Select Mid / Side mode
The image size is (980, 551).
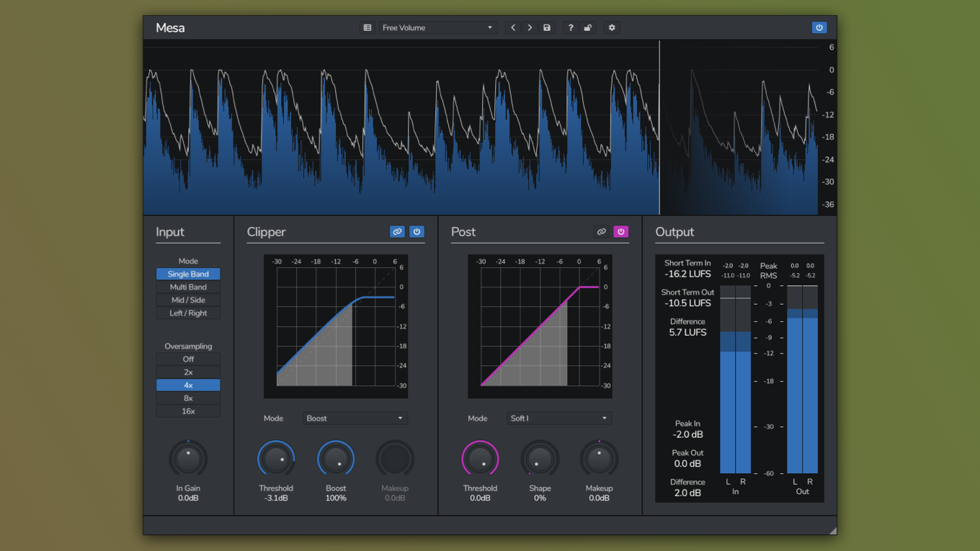pos(188,300)
